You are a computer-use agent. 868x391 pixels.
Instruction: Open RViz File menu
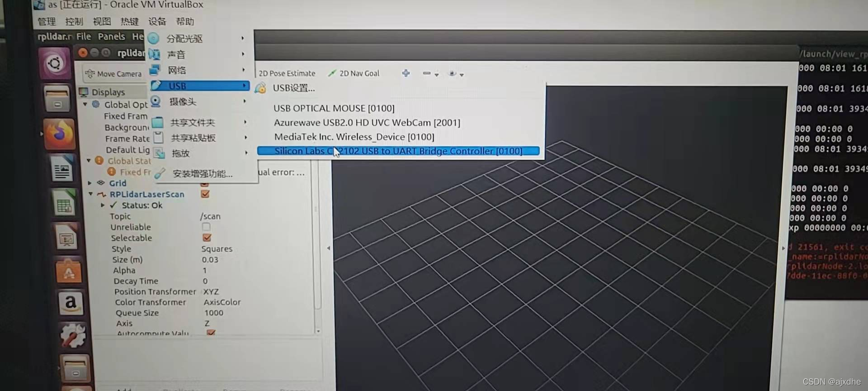click(x=84, y=36)
